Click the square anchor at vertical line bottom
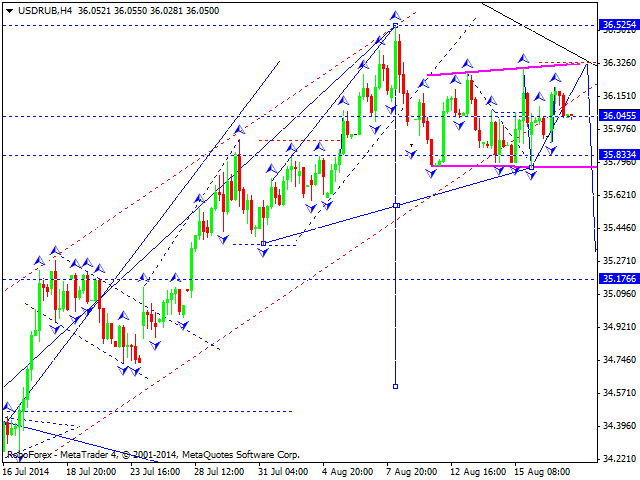Viewport: 640px width, 480px height. click(x=396, y=386)
